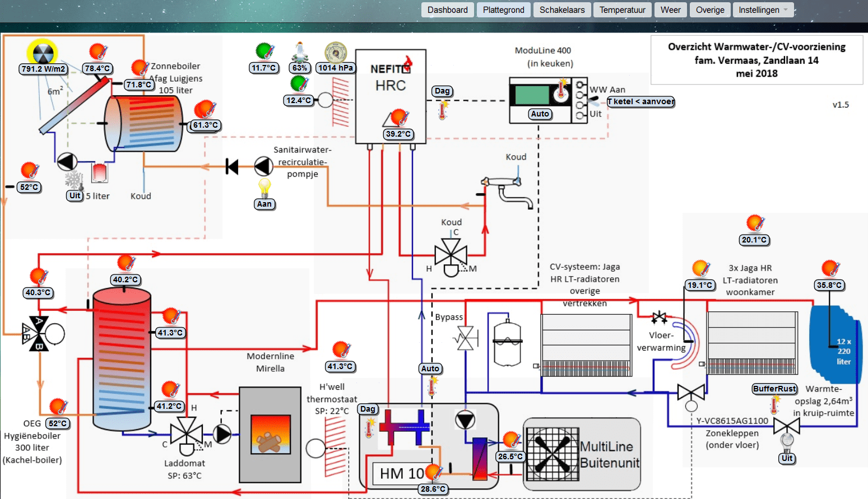Open the Schakelaars tab
Viewport: 868px width, 499px height.
[x=562, y=10]
